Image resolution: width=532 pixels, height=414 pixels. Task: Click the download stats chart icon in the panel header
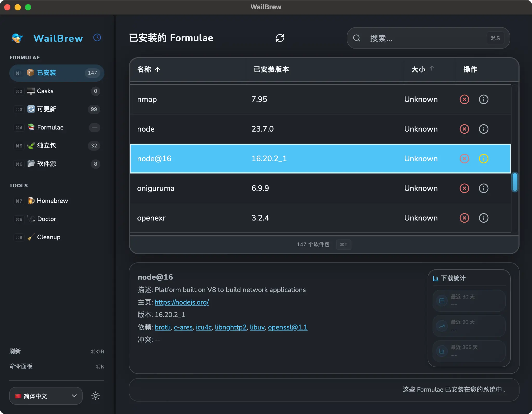436,279
